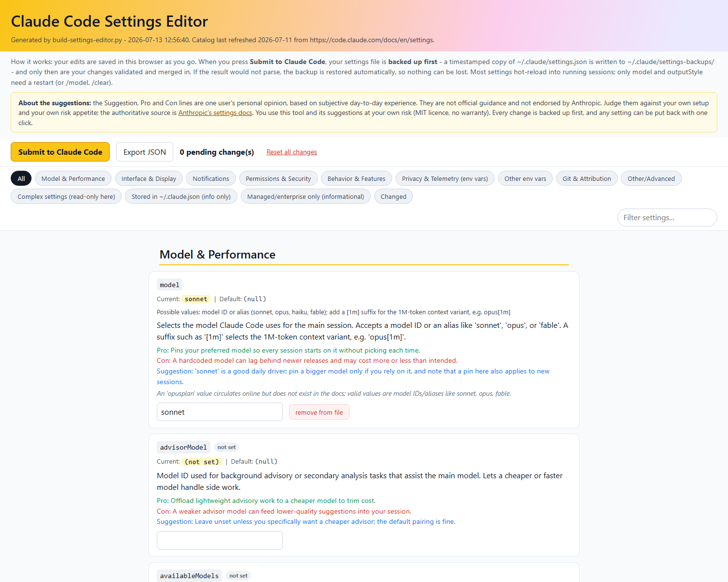Click the model Suggestion line about 'sonnet' daily driver

(353, 376)
